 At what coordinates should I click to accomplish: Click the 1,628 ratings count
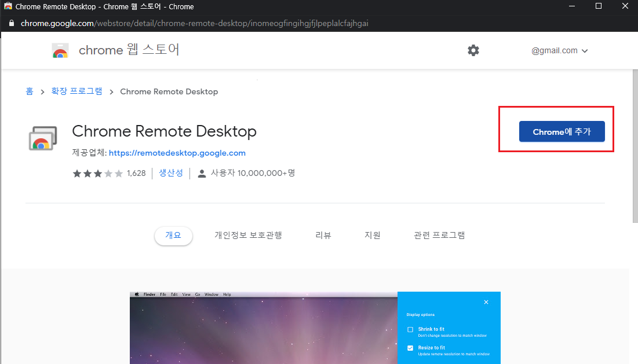tap(136, 174)
